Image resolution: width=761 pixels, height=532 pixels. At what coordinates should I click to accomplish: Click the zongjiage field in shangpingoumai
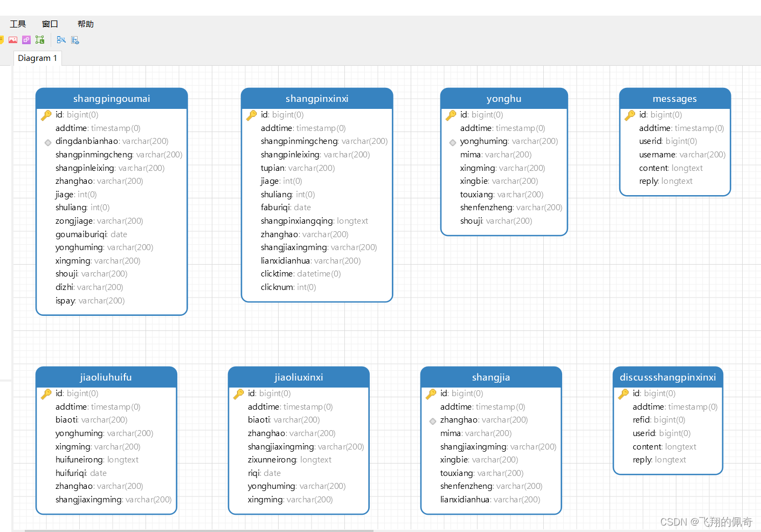coord(99,221)
